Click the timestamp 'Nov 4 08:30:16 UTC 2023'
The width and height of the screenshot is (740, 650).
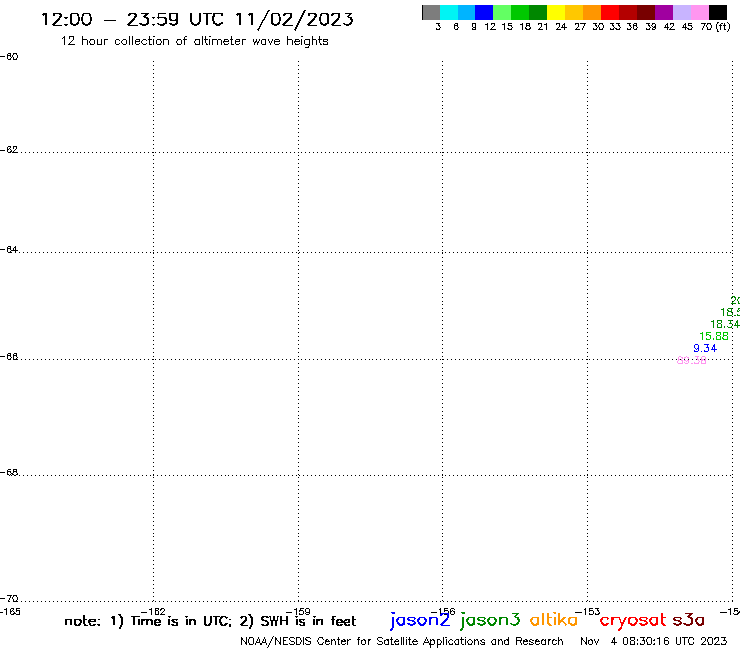coord(654,642)
